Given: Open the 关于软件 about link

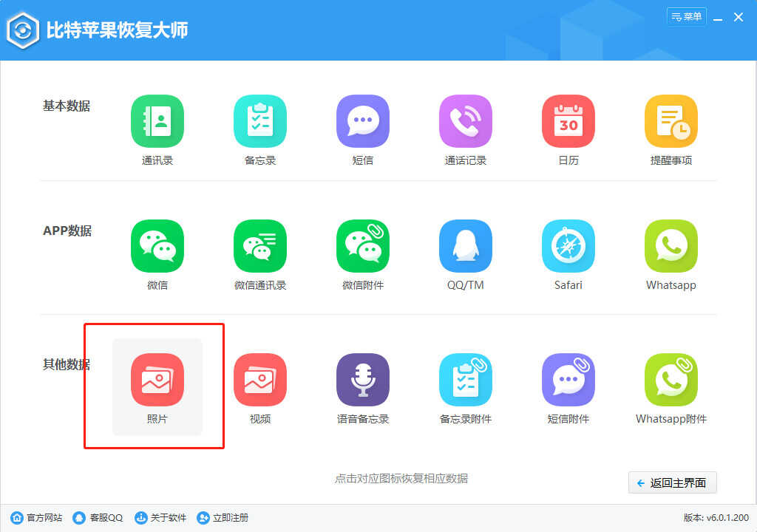Looking at the screenshot, I should [x=160, y=518].
